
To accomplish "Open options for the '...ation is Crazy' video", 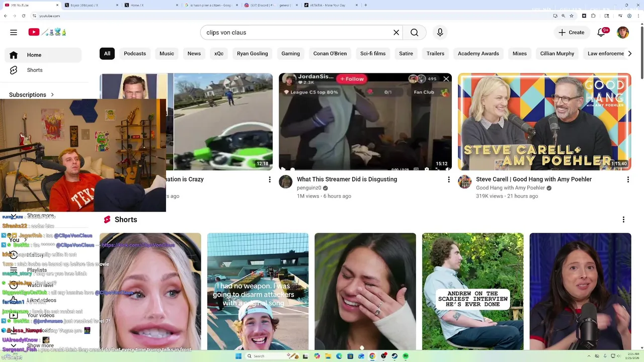I will click(x=270, y=179).
